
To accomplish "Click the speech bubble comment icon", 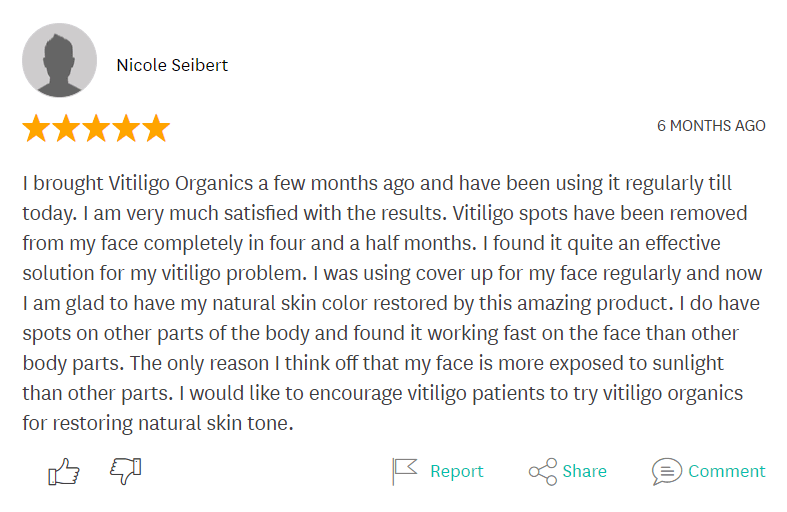I will point(667,471).
